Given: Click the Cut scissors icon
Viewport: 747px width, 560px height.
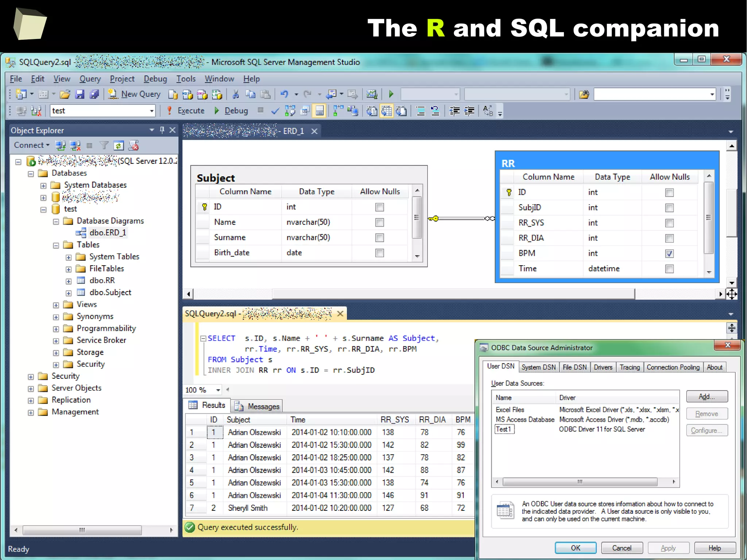Looking at the screenshot, I should click(x=236, y=94).
